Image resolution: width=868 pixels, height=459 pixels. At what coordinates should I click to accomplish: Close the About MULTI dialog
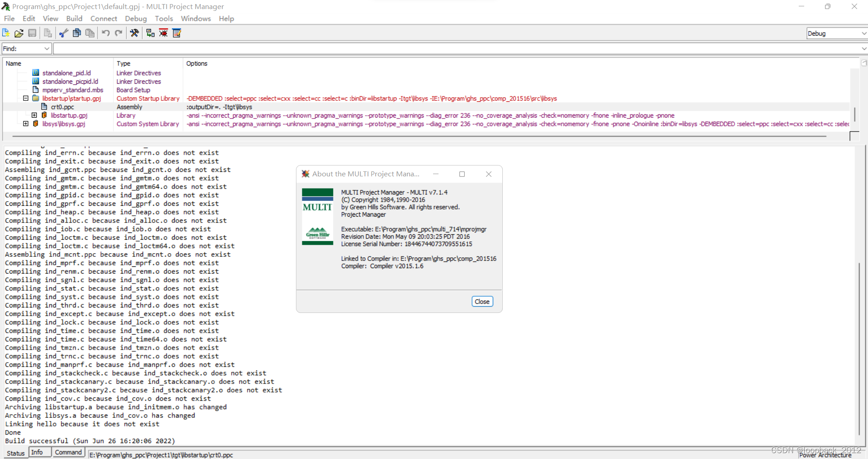tap(482, 301)
